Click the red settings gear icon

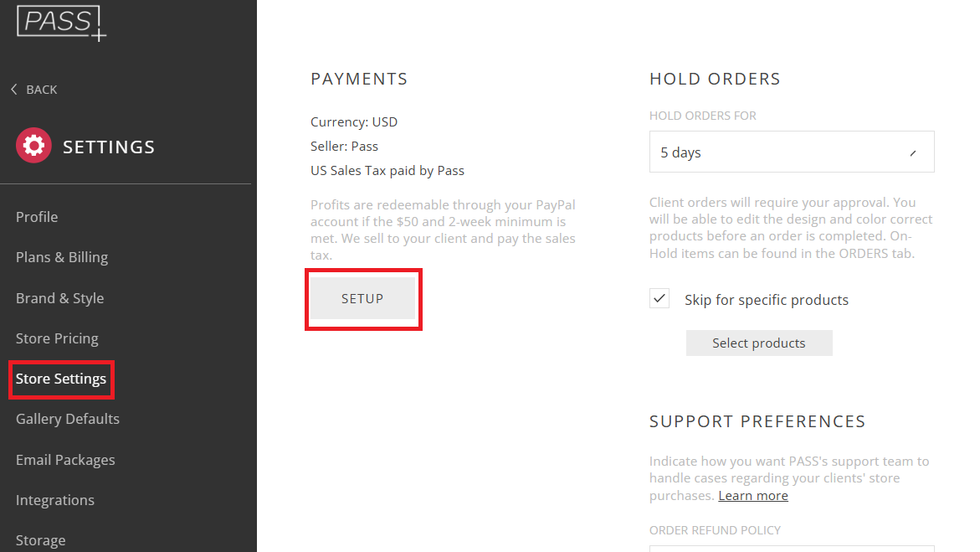pyautogui.click(x=33, y=146)
